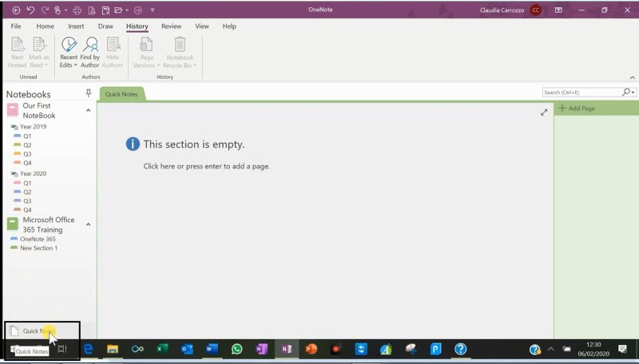This screenshot has height=364, width=639.
Task: Toggle Touch/Mouse mode icon
Action: tap(58, 10)
